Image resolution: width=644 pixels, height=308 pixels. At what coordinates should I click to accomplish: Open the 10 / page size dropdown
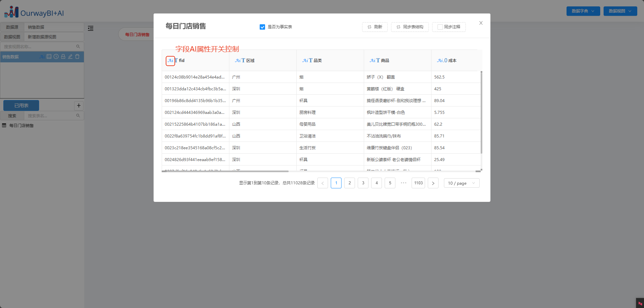[461, 183]
